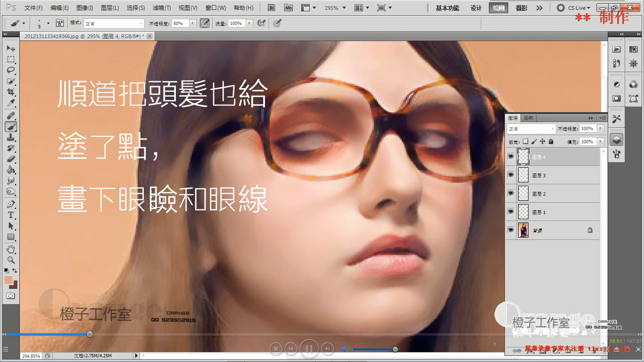Select the Smudge tool
This screenshot has height=362, width=644.
(x=11, y=181)
